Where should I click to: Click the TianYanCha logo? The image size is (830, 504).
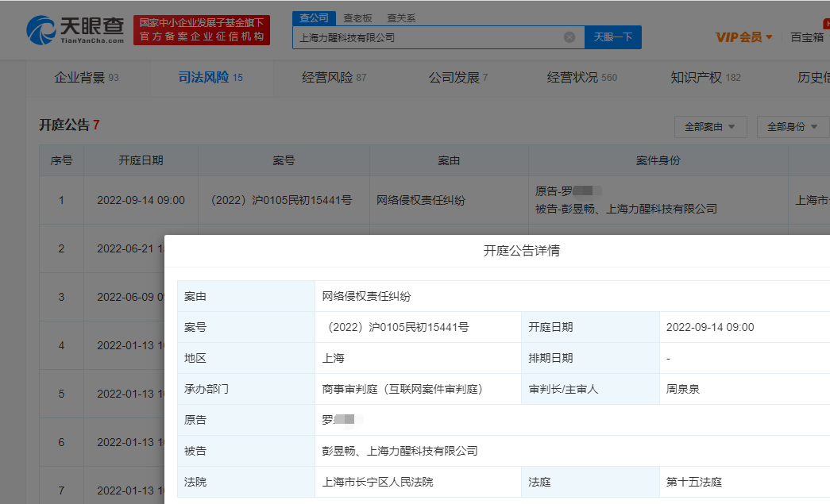[75, 30]
